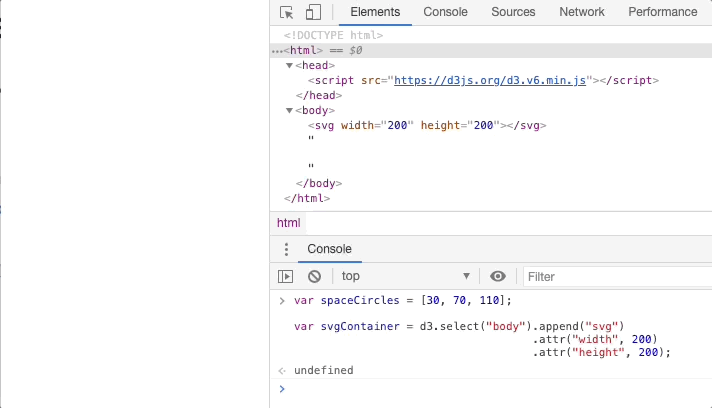Select the closing </html> tag row
The height and width of the screenshot is (408, 712).
pos(307,198)
